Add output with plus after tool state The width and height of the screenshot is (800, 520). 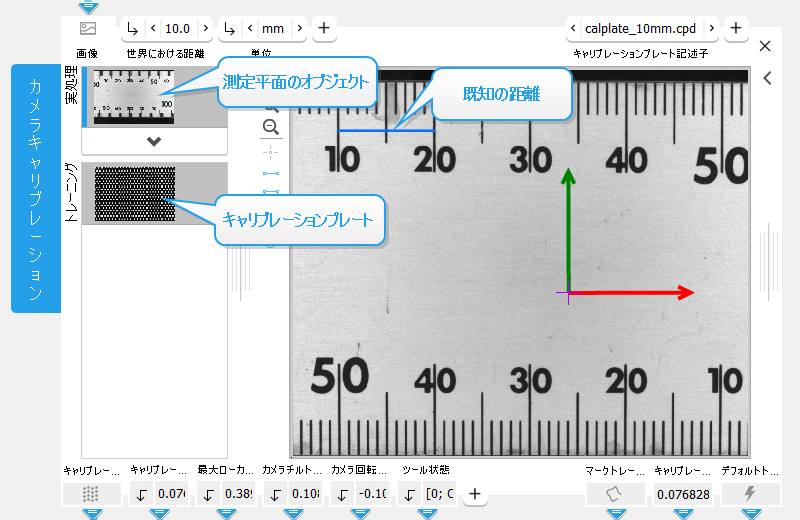(x=476, y=493)
